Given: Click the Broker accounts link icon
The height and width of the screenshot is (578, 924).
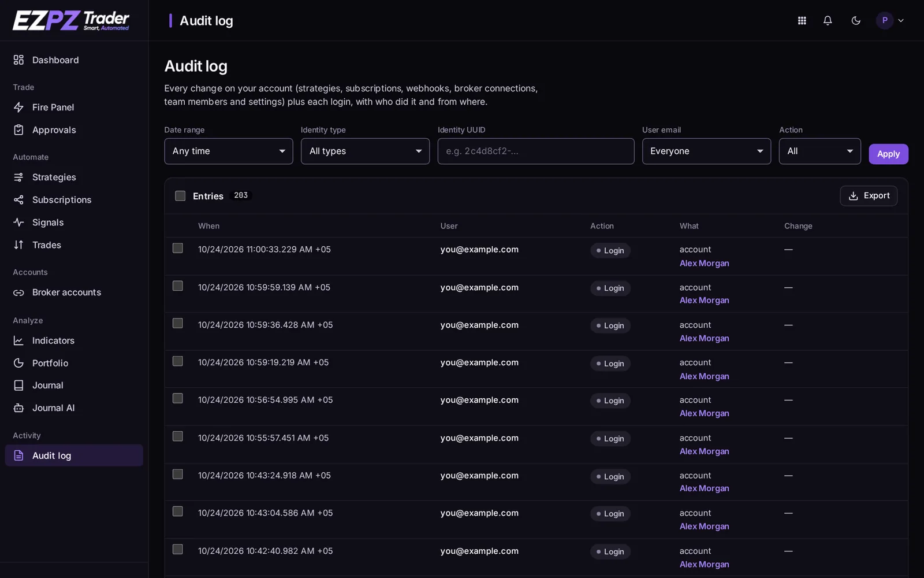Looking at the screenshot, I should (18, 292).
